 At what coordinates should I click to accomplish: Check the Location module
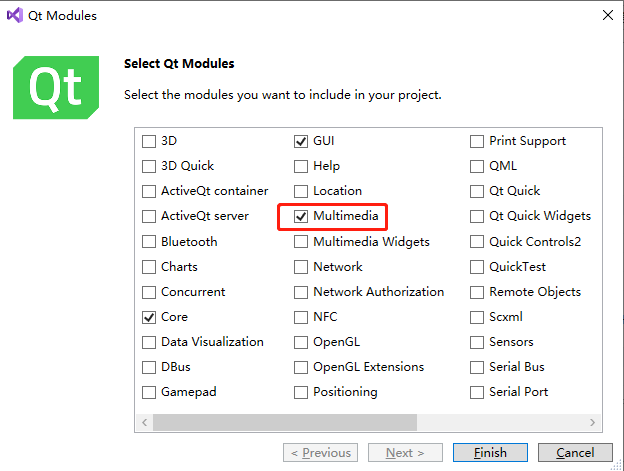click(x=301, y=191)
